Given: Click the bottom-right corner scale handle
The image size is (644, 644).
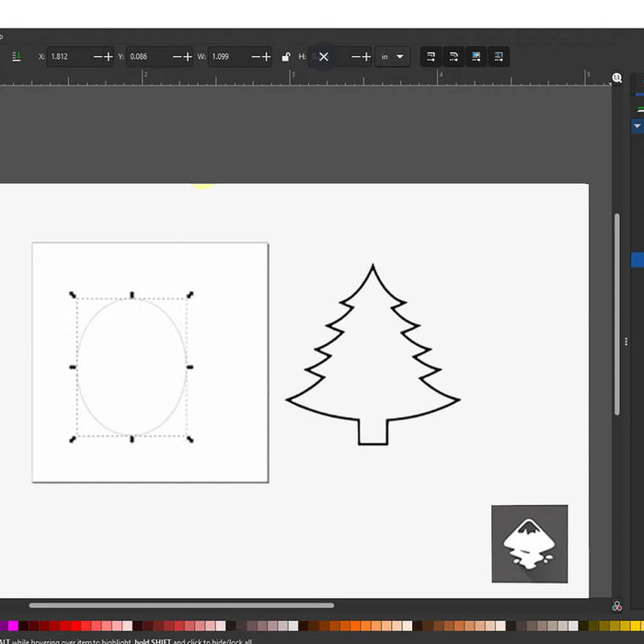Looking at the screenshot, I should tap(190, 440).
